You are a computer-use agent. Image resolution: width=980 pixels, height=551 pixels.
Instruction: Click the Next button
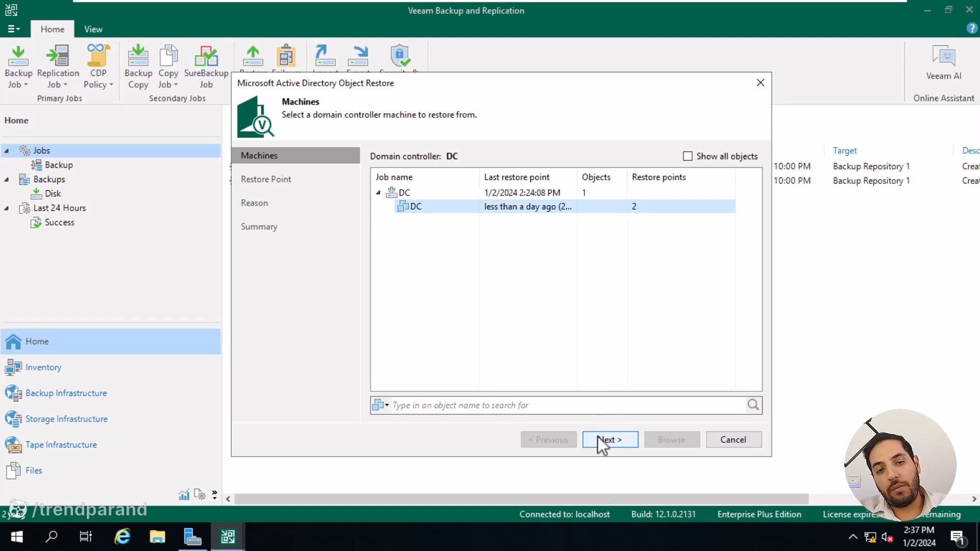coord(610,439)
